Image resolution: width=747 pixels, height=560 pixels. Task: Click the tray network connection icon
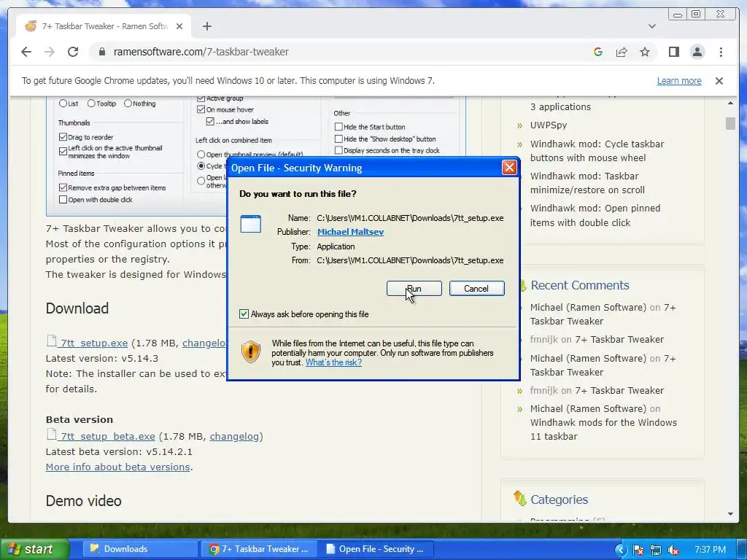[x=656, y=550]
